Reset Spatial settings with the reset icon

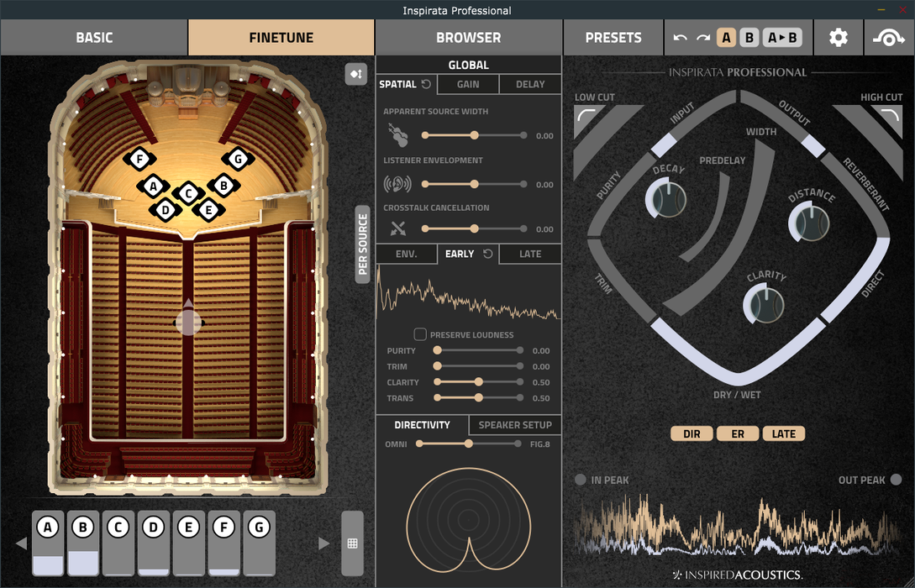pos(426,84)
